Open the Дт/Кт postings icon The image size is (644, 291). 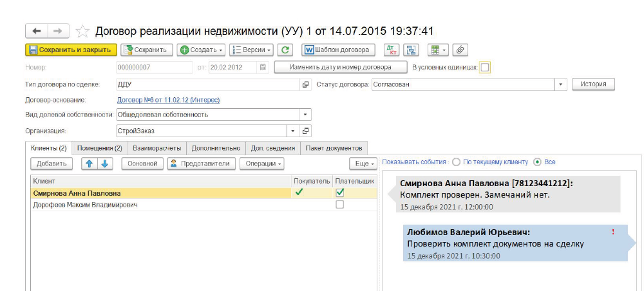[x=392, y=50]
